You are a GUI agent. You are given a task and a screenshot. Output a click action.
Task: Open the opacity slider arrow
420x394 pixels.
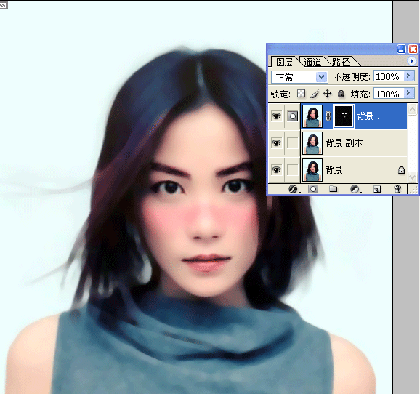(x=409, y=76)
